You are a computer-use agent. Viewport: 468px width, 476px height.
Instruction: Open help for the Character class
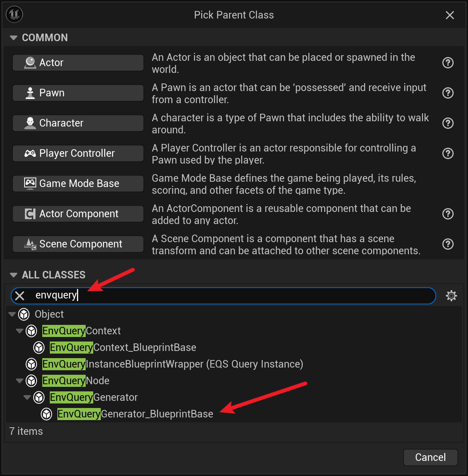448,123
